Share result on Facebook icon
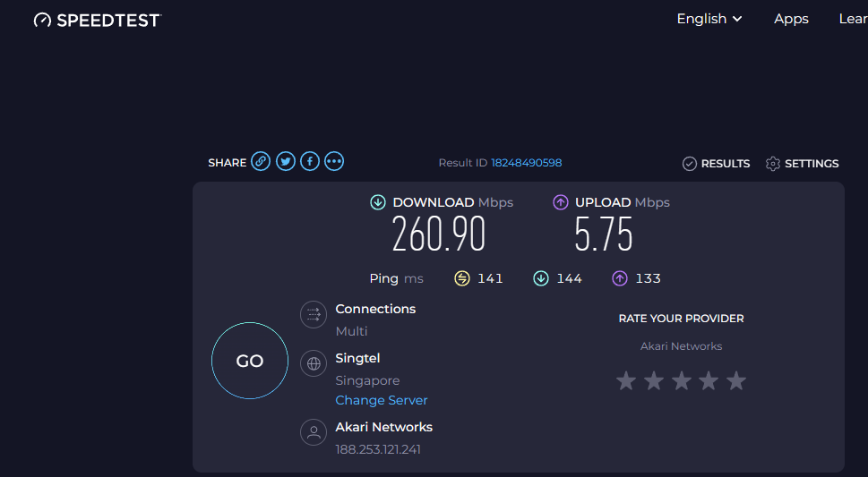The image size is (868, 477). coord(310,162)
